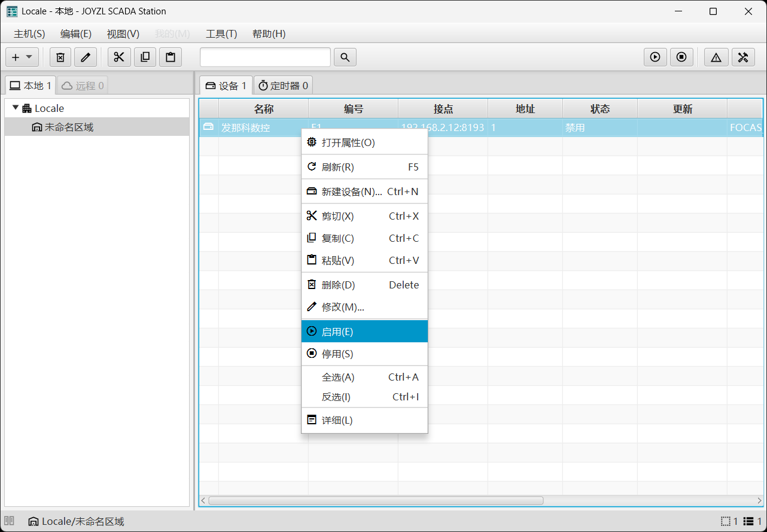The width and height of the screenshot is (767, 532).
Task: Click the delete toolbar icon
Action: click(x=60, y=57)
